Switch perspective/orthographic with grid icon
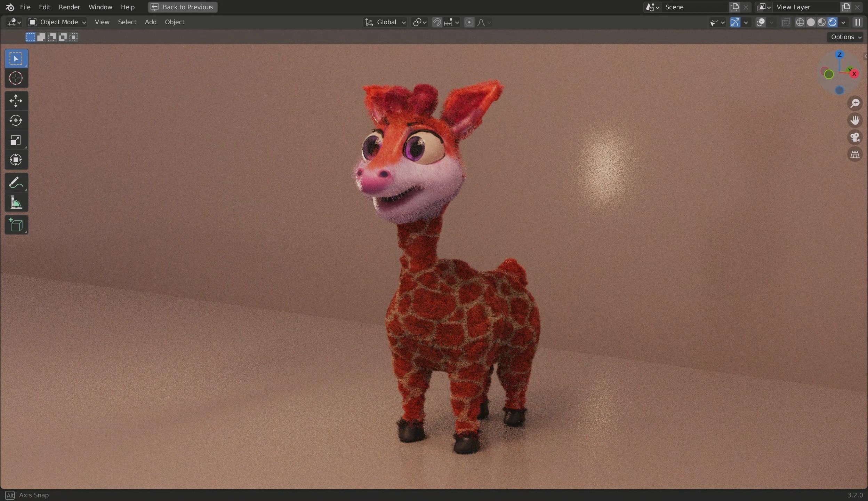This screenshot has height=501, width=868. pyautogui.click(x=855, y=154)
